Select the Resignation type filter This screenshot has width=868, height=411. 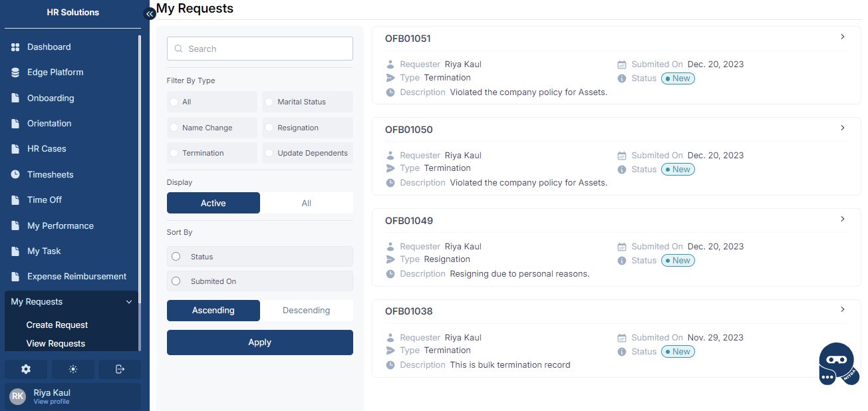click(307, 128)
